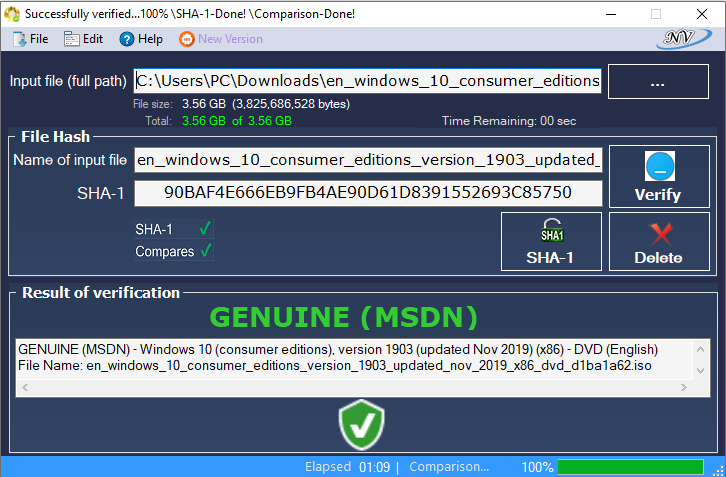Screen dimensions: 726x477
Task: Click the Name of input file field
Action: click(x=368, y=160)
